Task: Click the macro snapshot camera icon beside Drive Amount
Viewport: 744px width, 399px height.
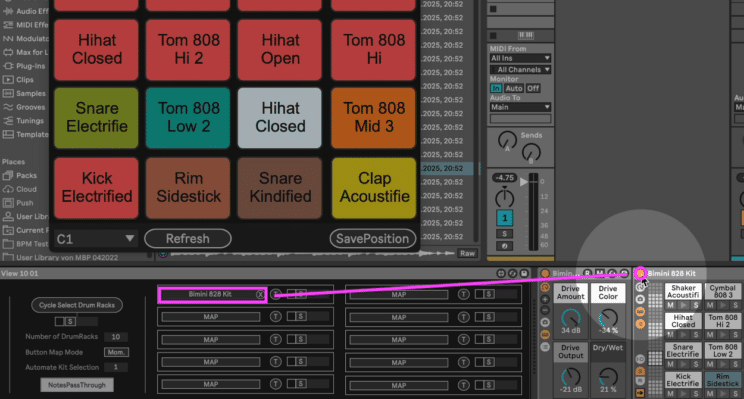Action: coord(545,323)
